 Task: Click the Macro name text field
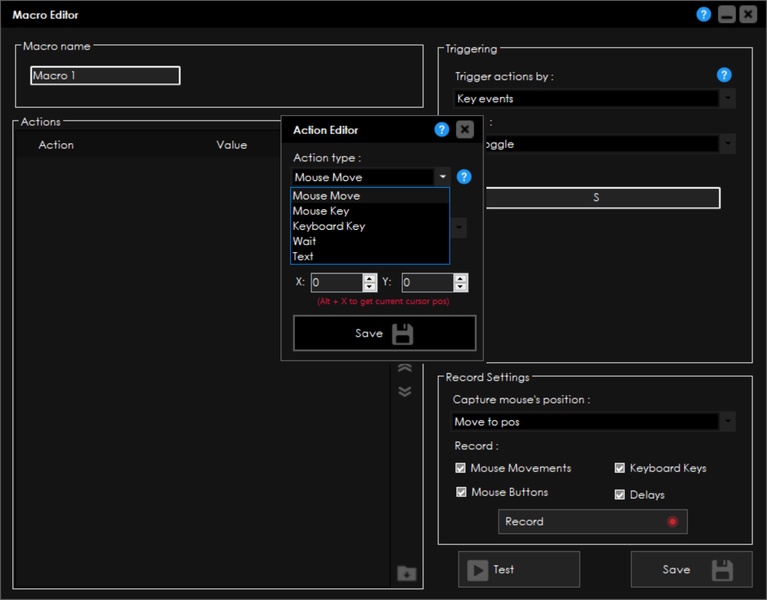[105, 76]
